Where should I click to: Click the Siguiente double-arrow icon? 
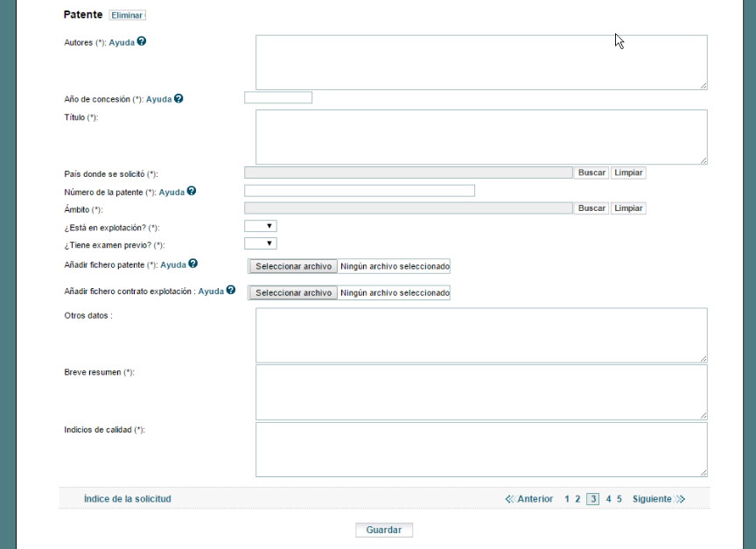pyautogui.click(x=681, y=499)
